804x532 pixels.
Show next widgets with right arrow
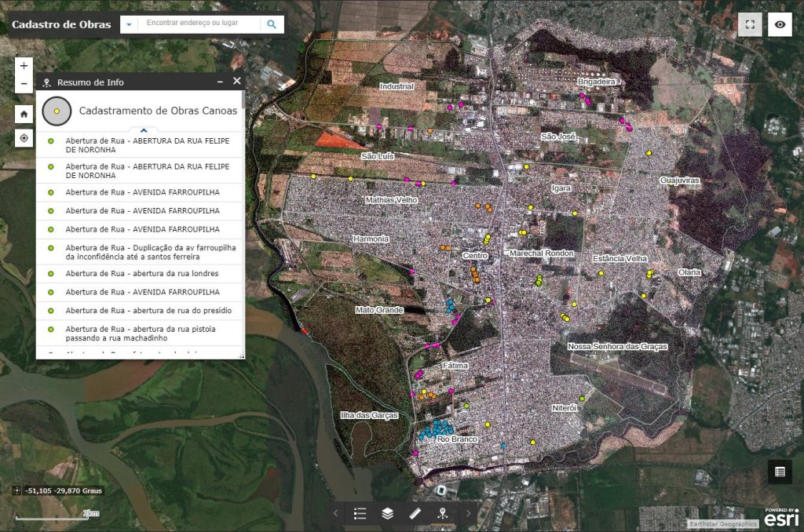pos(469,514)
